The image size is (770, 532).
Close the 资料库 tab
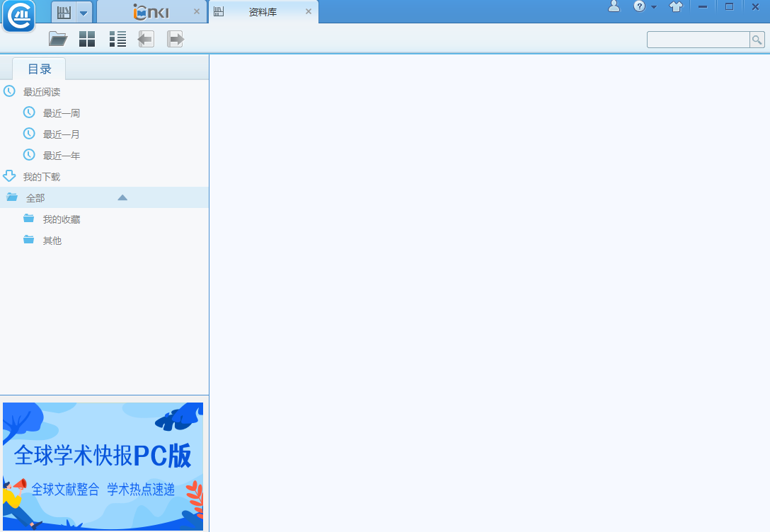pyautogui.click(x=309, y=11)
